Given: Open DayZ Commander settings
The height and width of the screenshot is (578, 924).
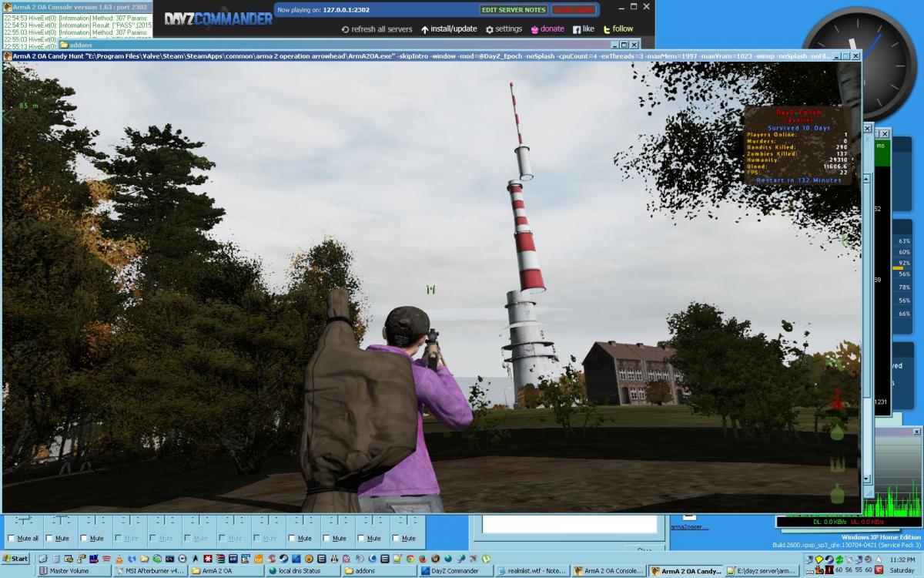Looking at the screenshot, I should coord(504,29).
